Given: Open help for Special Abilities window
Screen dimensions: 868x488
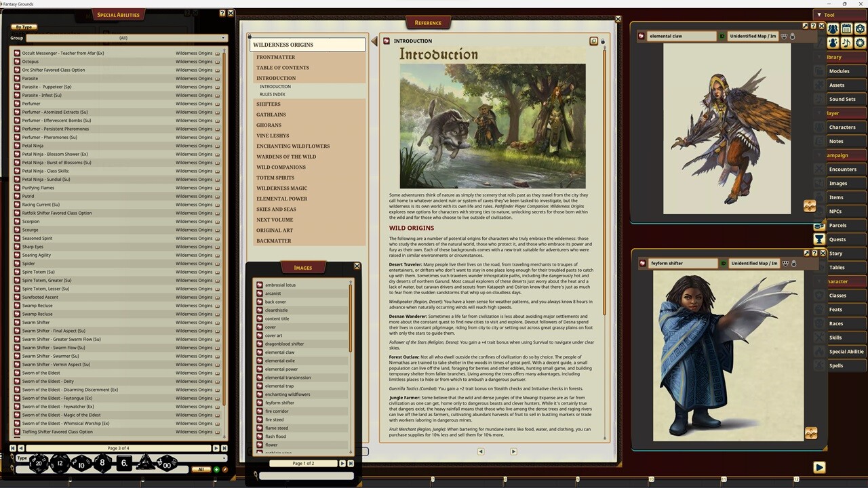Looking at the screenshot, I should click(222, 13).
